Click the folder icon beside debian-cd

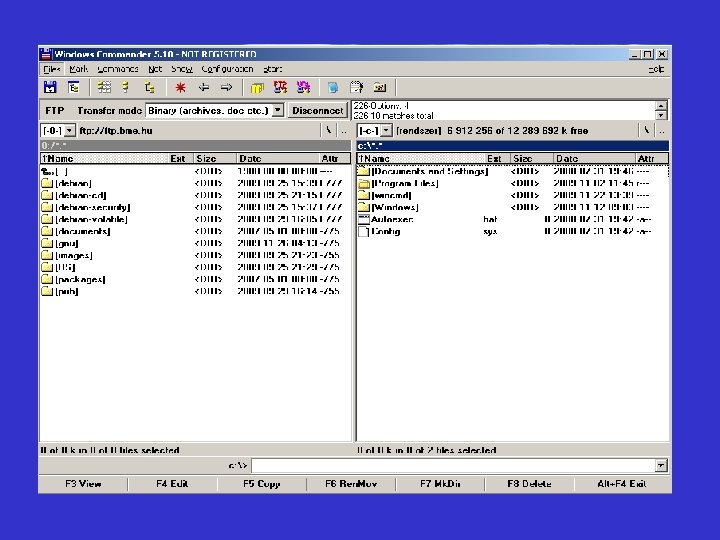tap(47, 195)
